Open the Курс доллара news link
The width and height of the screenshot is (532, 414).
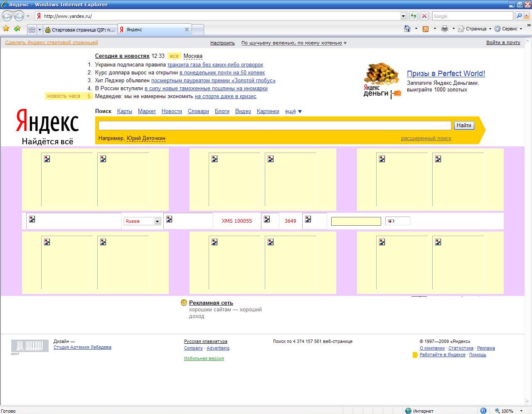click(222, 73)
